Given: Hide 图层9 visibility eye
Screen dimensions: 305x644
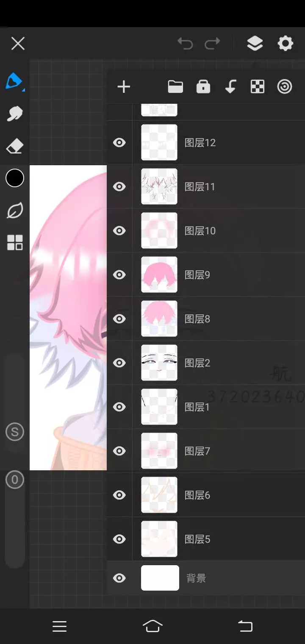Looking at the screenshot, I should point(119,275).
